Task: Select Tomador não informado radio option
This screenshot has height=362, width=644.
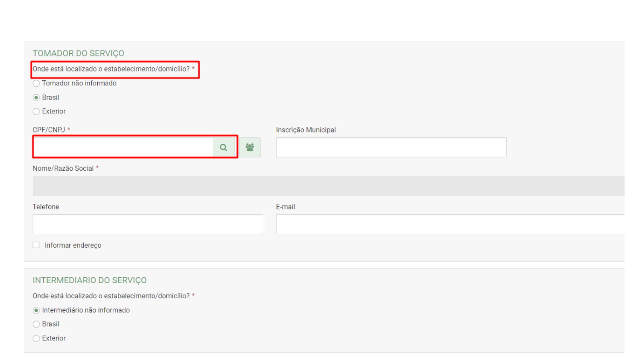Action: click(x=36, y=83)
